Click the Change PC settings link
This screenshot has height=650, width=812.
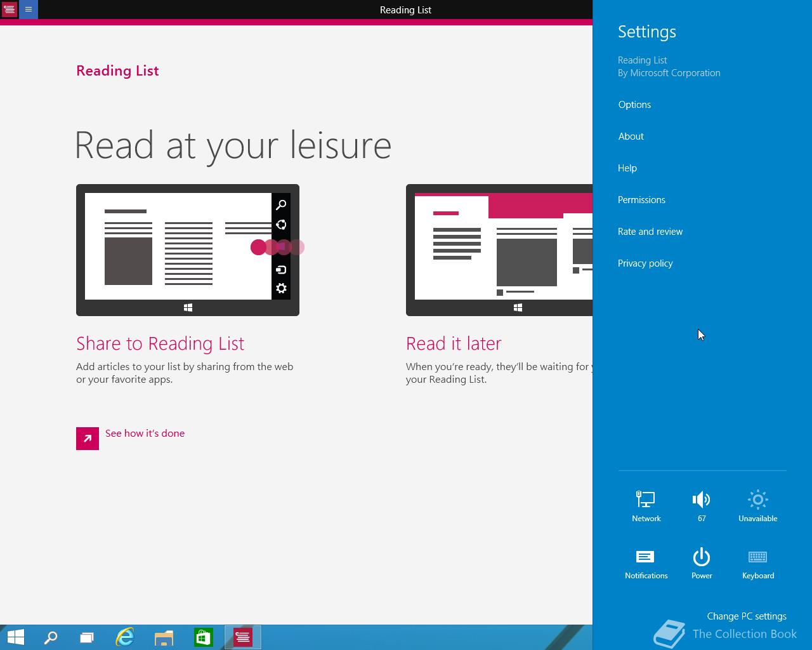(747, 616)
